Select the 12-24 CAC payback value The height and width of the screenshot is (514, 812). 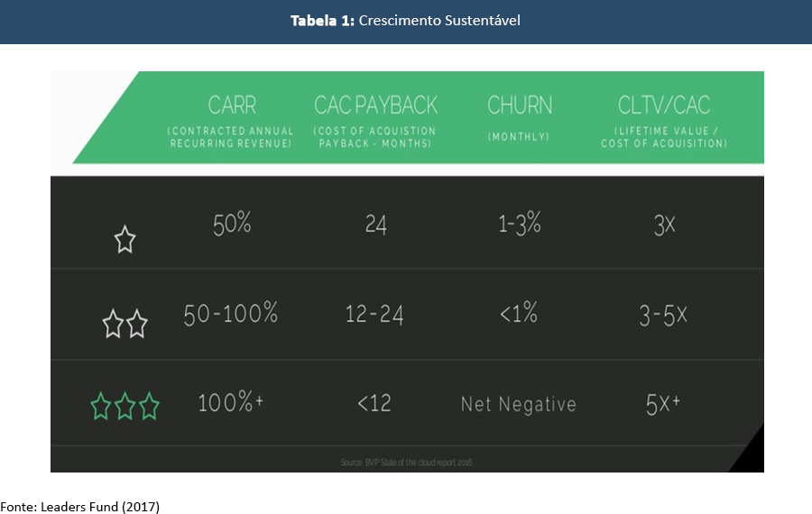click(374, 314)
